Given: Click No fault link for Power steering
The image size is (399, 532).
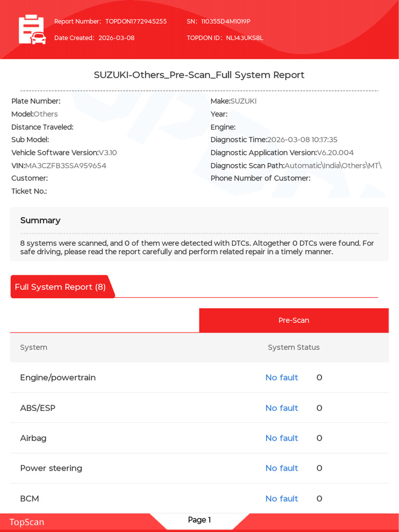Looking at the screenshot, I should click(282, 468).
